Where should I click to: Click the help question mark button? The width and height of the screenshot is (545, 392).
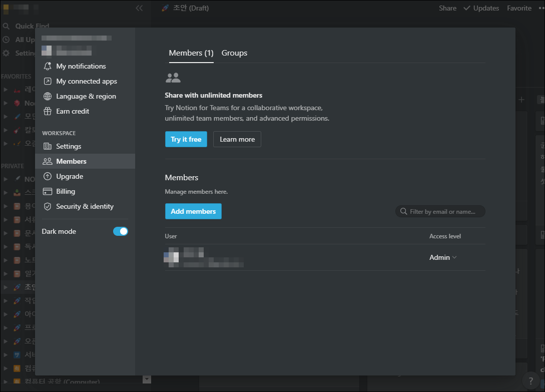pyautogui.click(x=530, y=380)
